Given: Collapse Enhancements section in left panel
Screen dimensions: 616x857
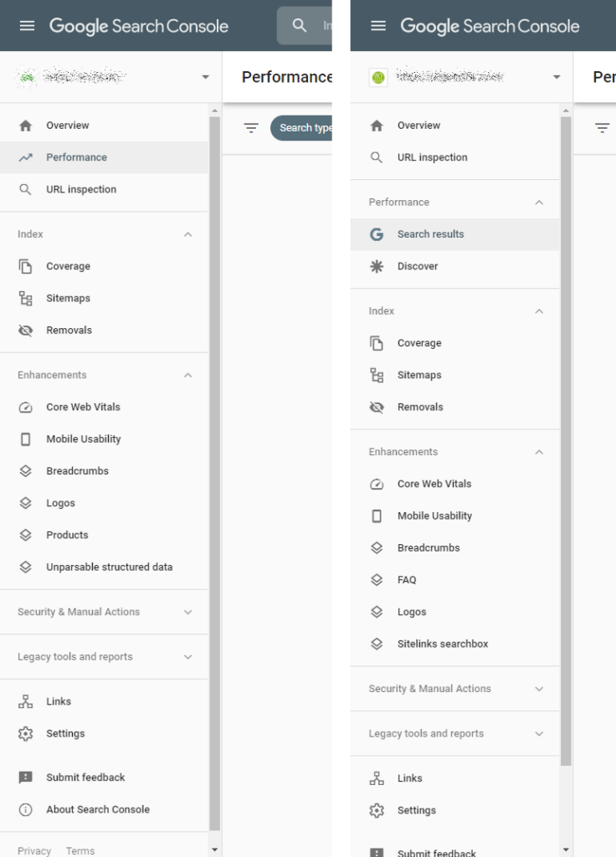Looking at the screenshot, I should tap(188, 376).
